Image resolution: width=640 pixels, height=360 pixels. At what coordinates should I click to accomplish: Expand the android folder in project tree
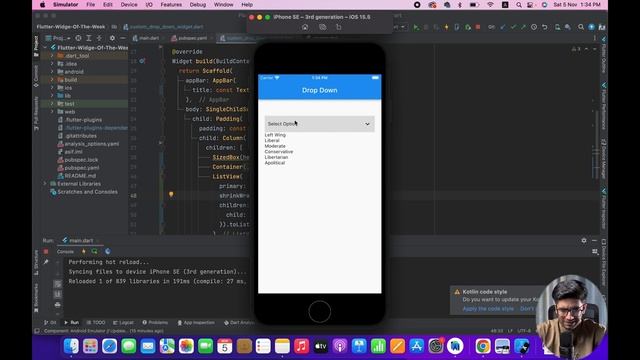(x=52, y=71)
